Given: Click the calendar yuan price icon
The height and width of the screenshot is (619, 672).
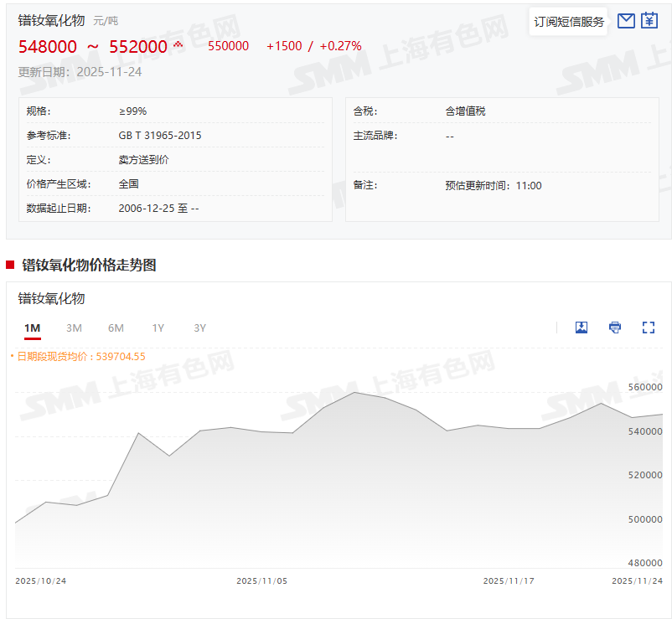Looking at the screenshot, I should (x=649, y=21).
